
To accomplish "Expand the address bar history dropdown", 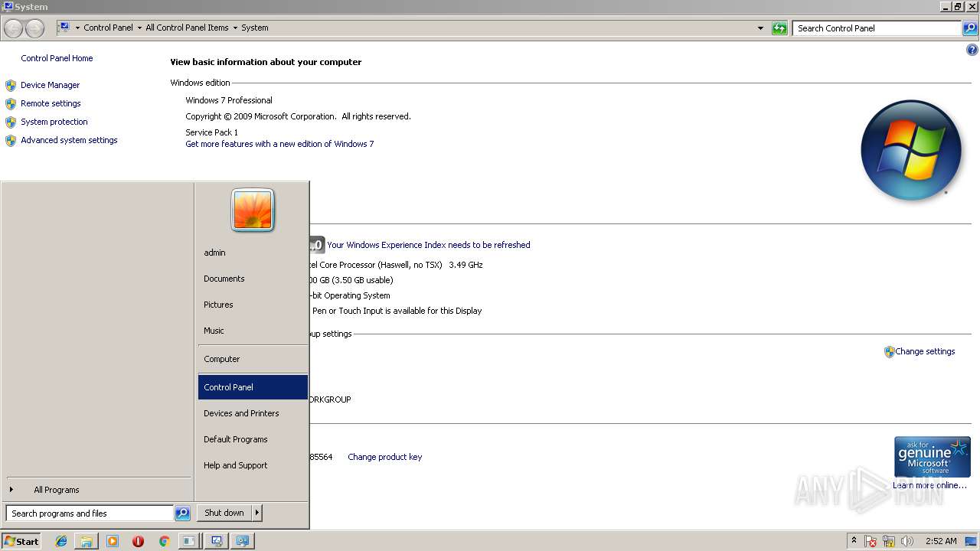I will [760, 28].
